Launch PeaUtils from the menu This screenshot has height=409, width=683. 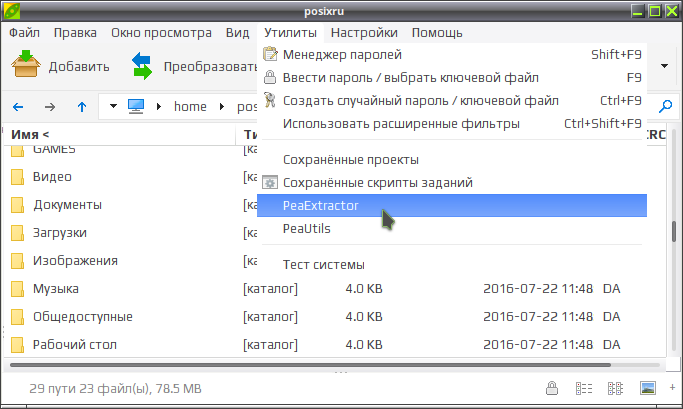coord(452,229)
